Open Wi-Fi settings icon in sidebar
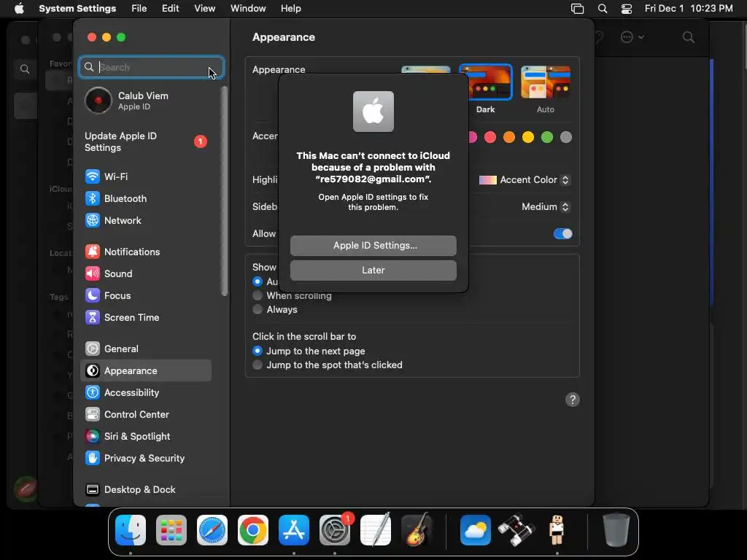The height and width of the screenshot is (560, 747). pyautogui.click(x=93, y=176)
